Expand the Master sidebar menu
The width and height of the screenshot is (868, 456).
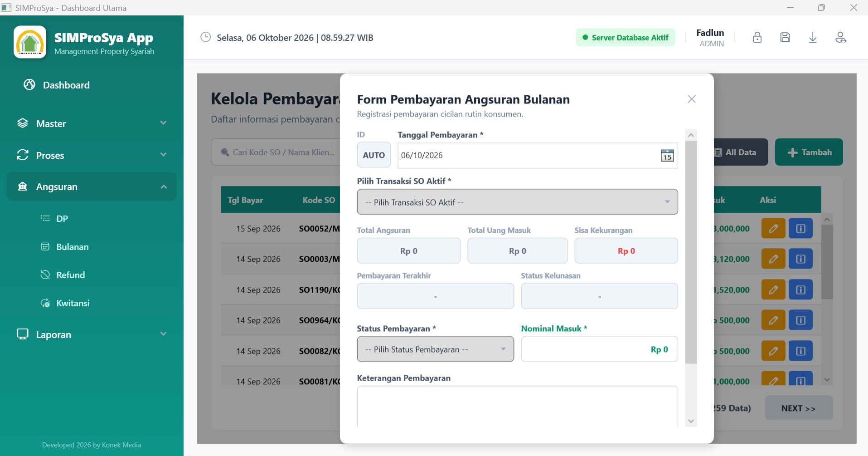[x=92, y=123]
